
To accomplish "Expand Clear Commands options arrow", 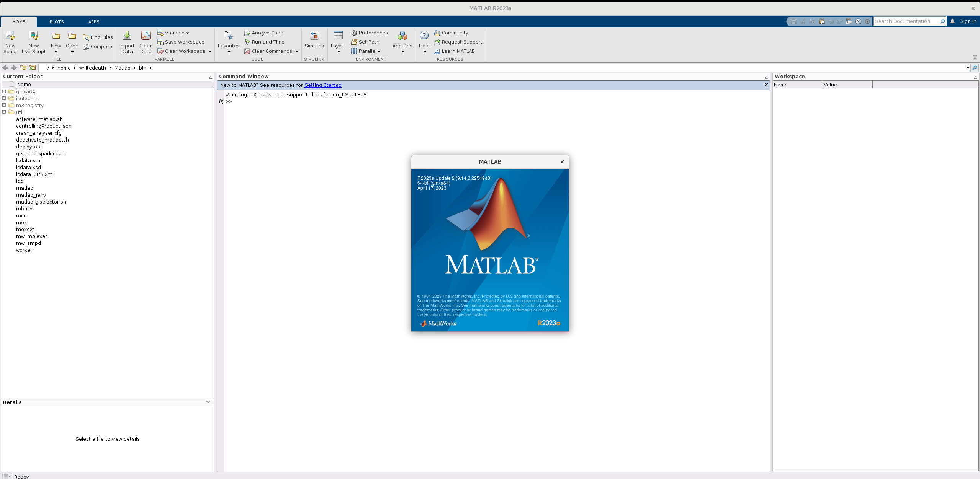I will (x=297, y=51).
